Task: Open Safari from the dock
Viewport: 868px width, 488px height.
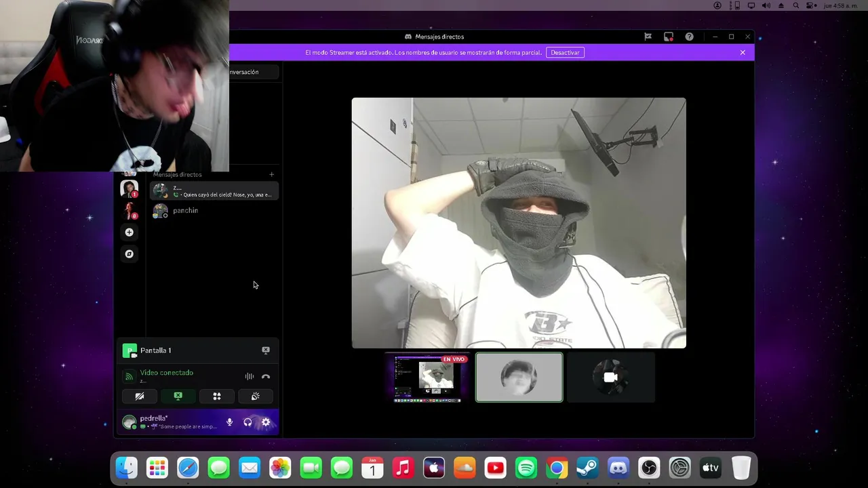Action: (188, 468)
